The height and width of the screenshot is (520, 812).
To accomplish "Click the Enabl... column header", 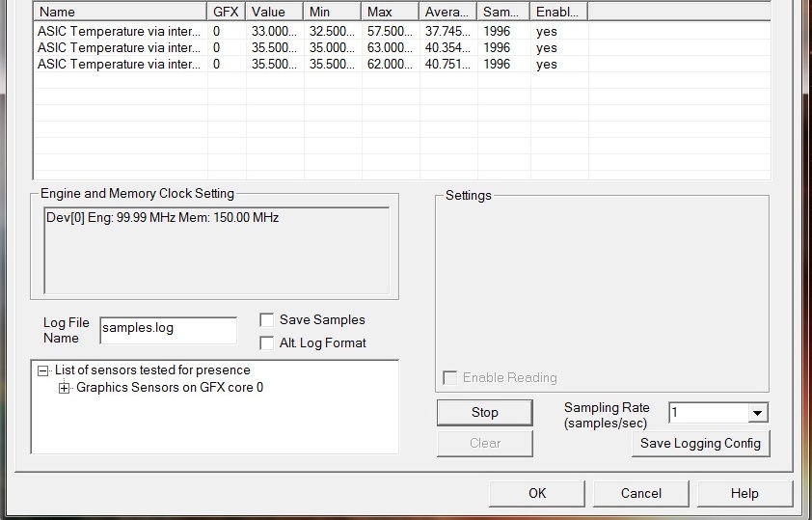I will pos(559,12).
